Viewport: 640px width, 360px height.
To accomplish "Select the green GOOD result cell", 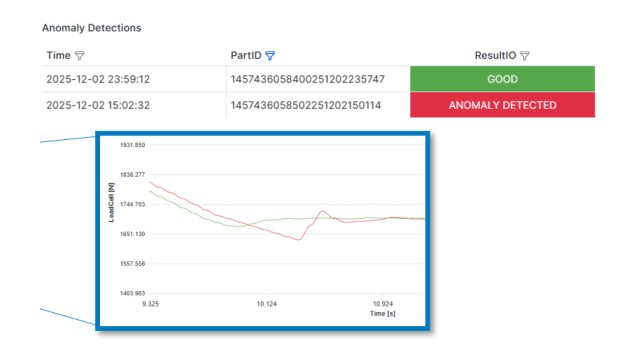I will coord(502,79).
